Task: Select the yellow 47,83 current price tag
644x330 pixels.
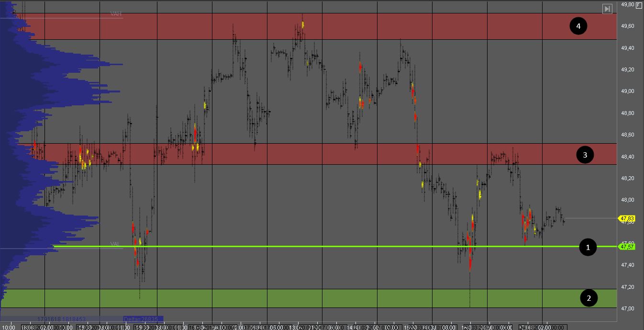Action: (x=627, y=219)
